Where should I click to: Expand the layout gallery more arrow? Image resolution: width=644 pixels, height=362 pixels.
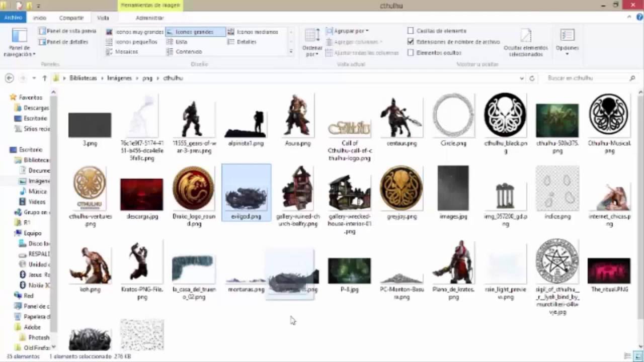[x=291, y=52]
